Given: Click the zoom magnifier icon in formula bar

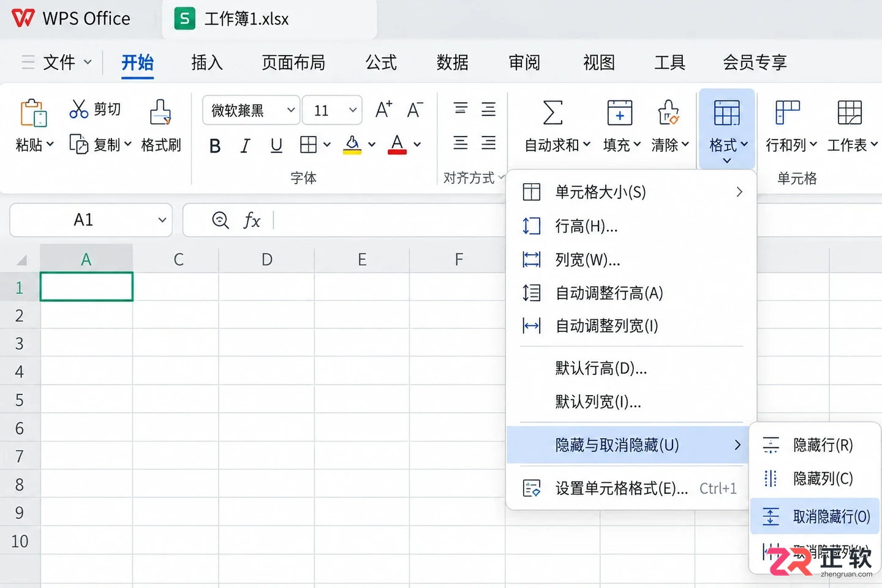Looking at the screenshot, I should 221,220.
